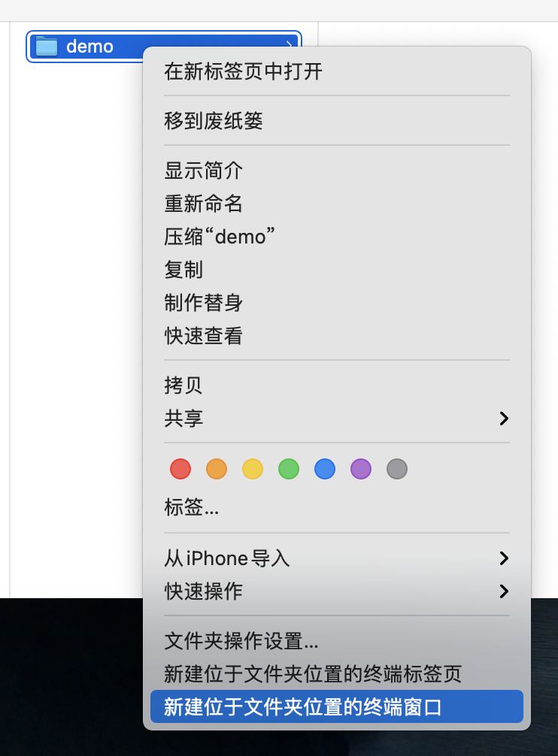Select 压缩"demo" menu entry

click(220, 237)
